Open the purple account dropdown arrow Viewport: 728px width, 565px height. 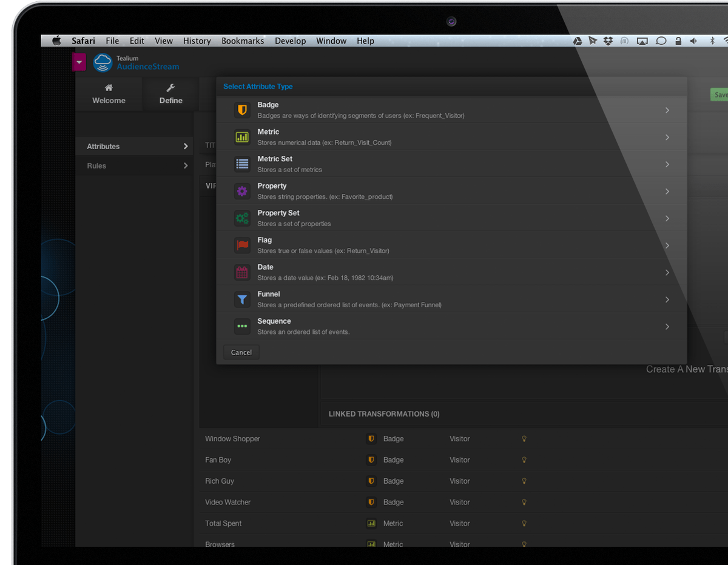[x=79, y=62]
